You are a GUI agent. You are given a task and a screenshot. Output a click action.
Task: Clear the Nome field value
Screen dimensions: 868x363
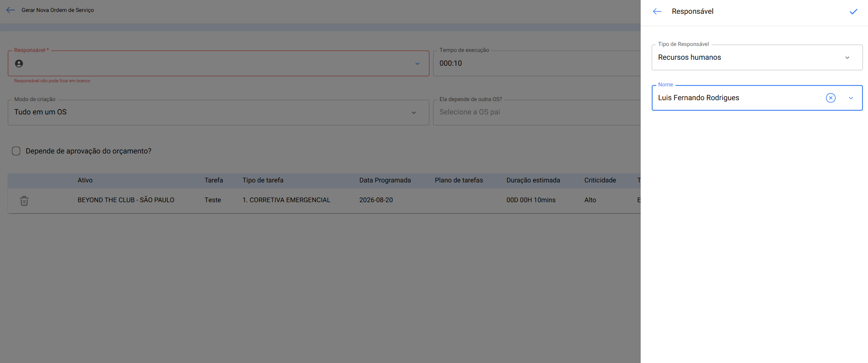coord(831,98)
